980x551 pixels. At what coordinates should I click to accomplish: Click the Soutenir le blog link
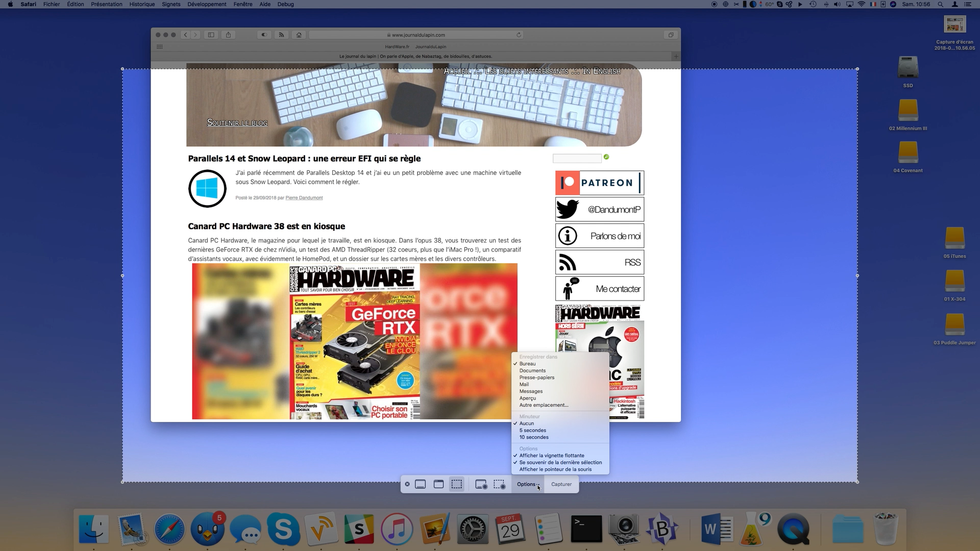coord(237,122)
